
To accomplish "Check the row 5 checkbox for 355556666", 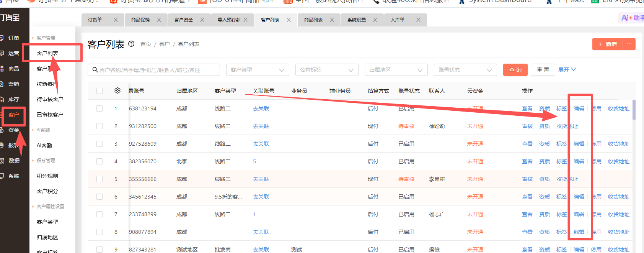I will coord(99,179).
